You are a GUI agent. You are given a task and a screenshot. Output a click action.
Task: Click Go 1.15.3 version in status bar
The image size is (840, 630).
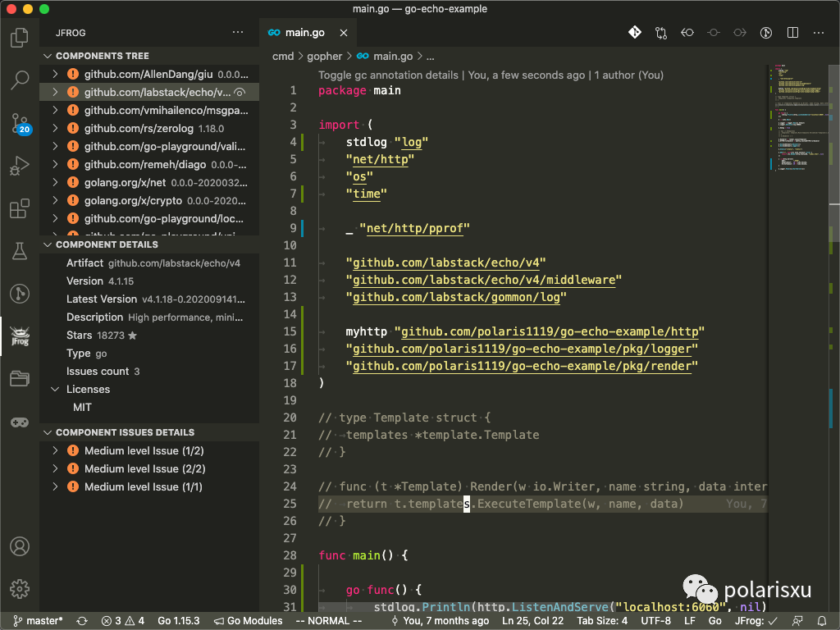pyautogui.click(x=178, y=621)
